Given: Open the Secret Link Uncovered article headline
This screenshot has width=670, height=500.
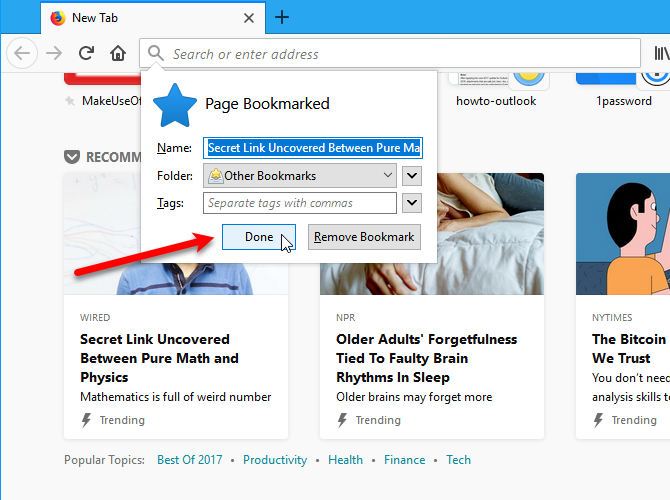Looking at the screenshot, I should (x=159, y=358).
